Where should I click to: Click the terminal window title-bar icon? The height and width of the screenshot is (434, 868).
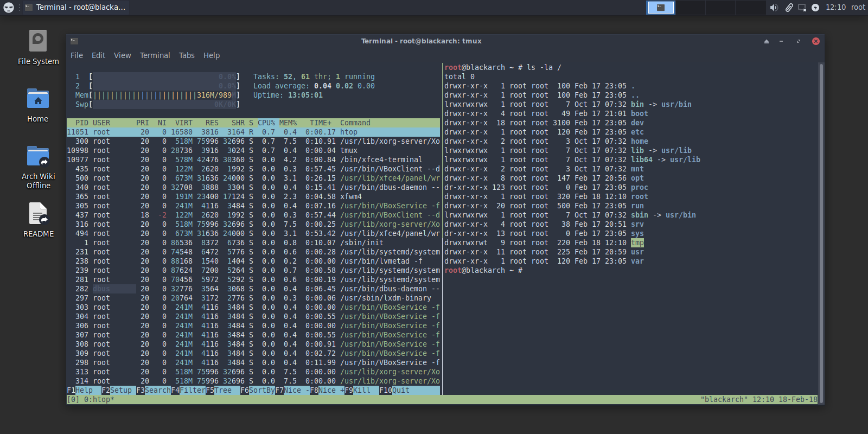74,41
